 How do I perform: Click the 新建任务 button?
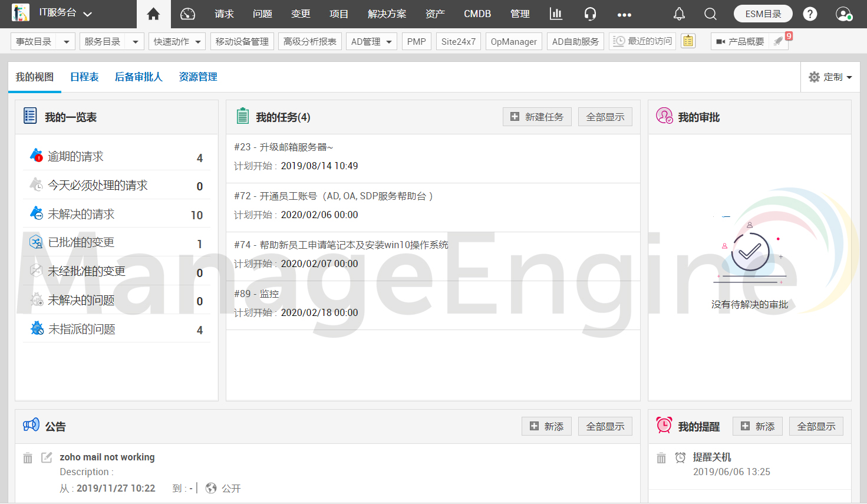pos(537,117)
